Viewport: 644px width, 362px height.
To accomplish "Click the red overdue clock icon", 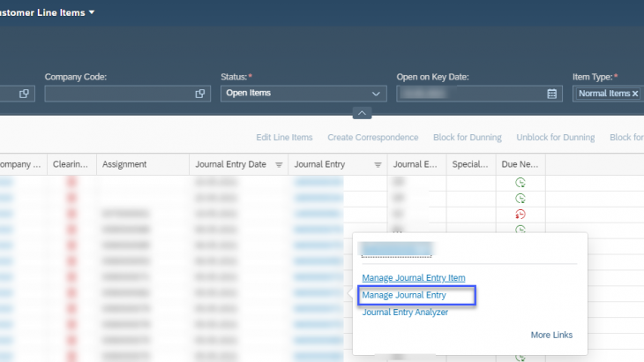I will (x=520, y=214).
